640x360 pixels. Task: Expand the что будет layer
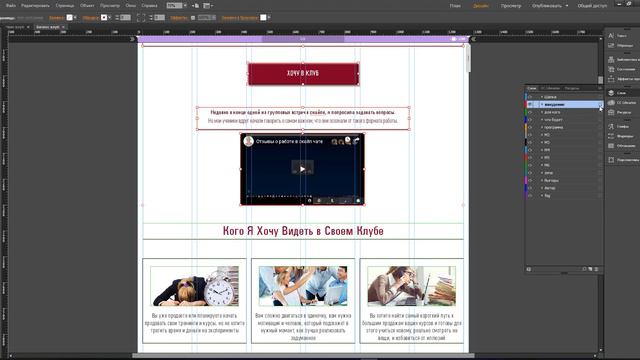click(542, 120)
